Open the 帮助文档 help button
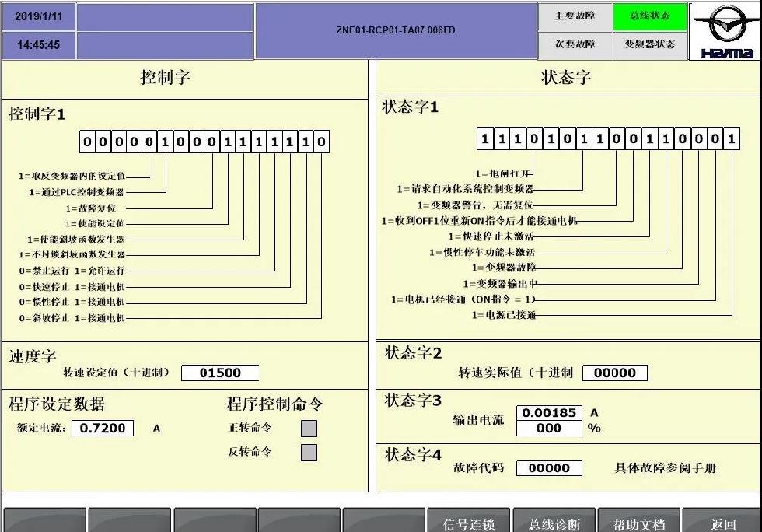The height and width of the screenshot is (532, 762). tap(639, 523)
